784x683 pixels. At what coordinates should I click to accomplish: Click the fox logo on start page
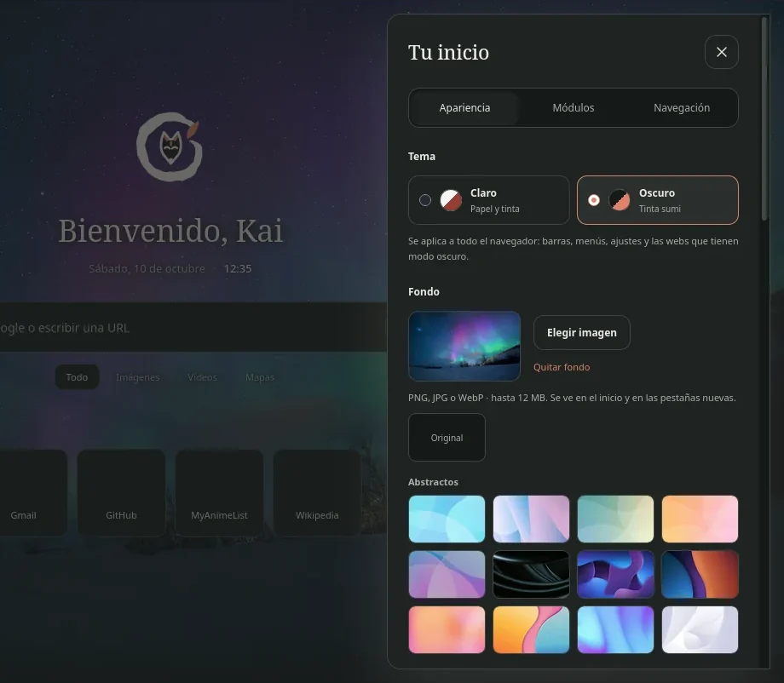pyautogui.click(x=170, y=146)
